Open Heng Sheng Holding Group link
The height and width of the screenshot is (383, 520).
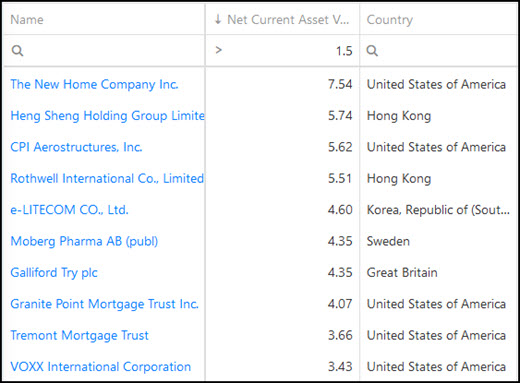(107, 116)
